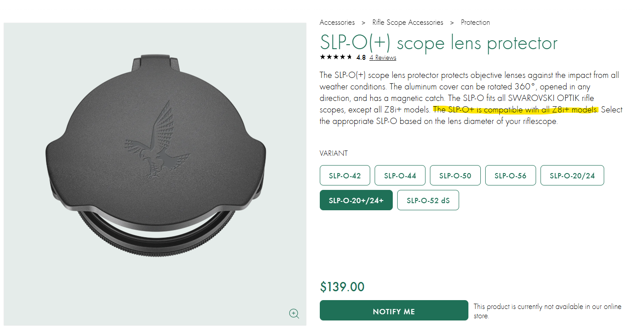Click the $139.00 price text
The width and height of the screenshot is (644, 328).
pyautogui.click(x=342, y=287)
